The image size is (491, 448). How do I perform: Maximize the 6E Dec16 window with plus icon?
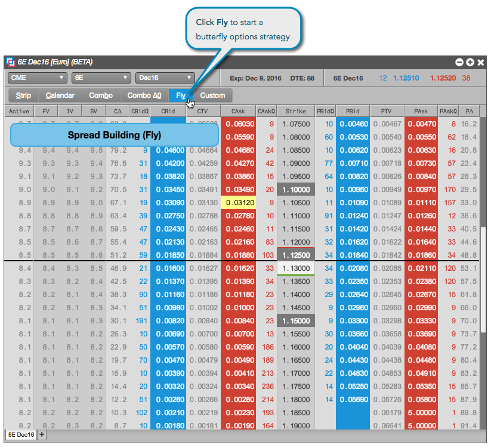point(470,62)
